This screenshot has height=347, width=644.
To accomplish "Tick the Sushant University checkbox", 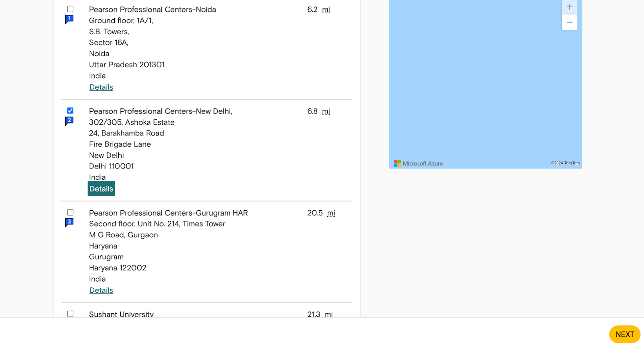I will pos(70,314).
